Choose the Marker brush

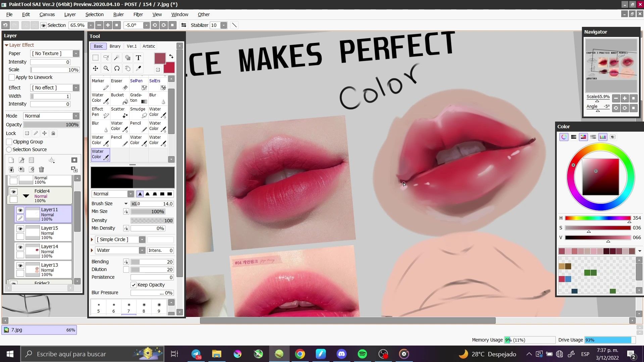click(x=100, y=84)
